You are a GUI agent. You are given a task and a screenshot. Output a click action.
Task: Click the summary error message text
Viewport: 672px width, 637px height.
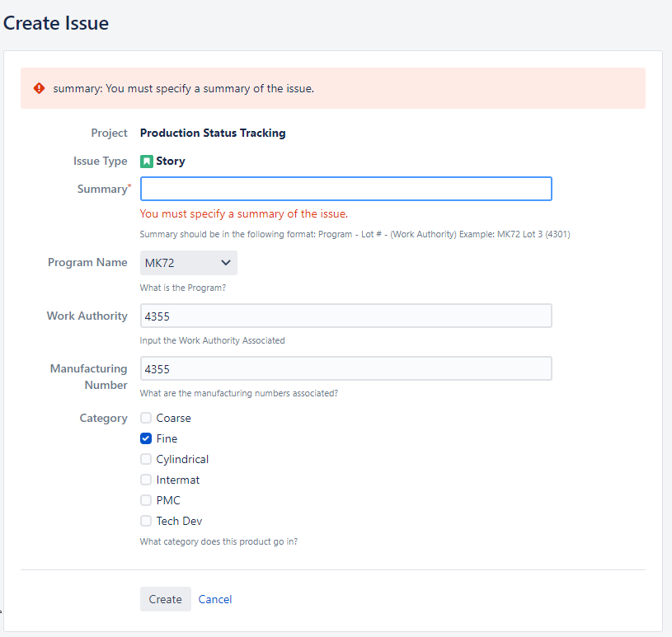click(238, 213)
